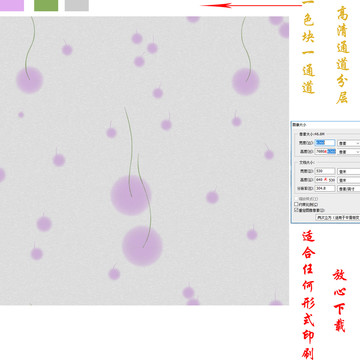Uncheck the Resample Image checkbox
The width and height of the screenshot is (360, 360).
296,210
